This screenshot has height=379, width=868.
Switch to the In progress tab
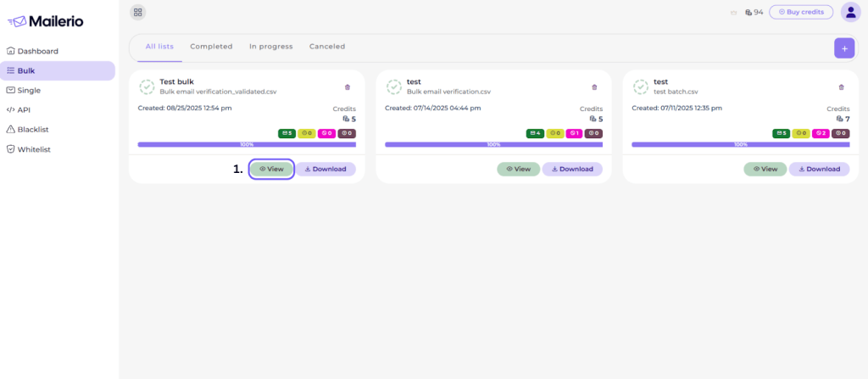[x=270, y=47]
